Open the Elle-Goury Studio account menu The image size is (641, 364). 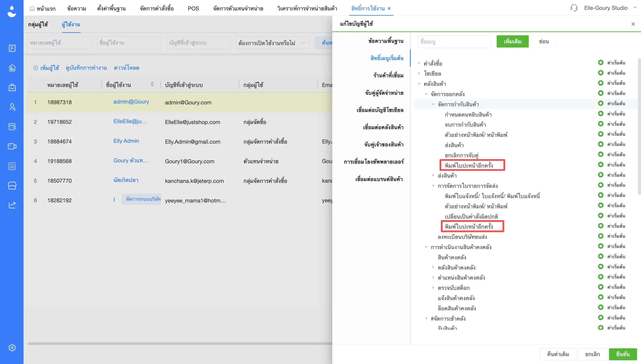610,8
